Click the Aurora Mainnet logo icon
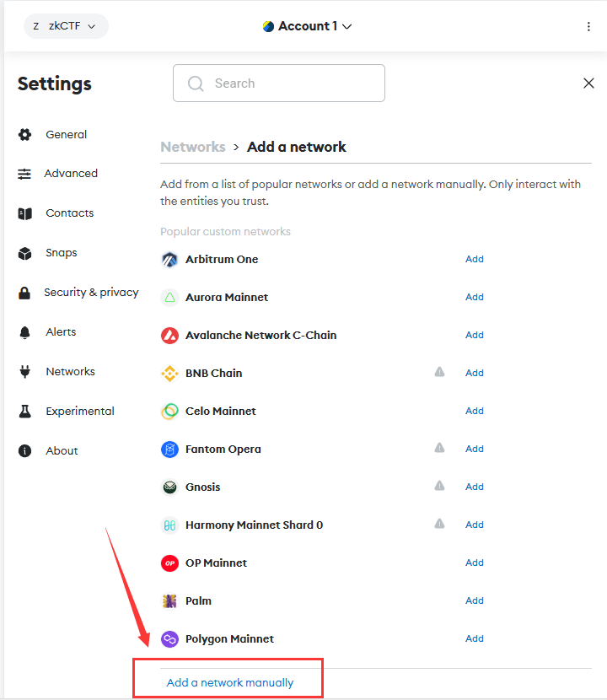 [x=169, y=298]
